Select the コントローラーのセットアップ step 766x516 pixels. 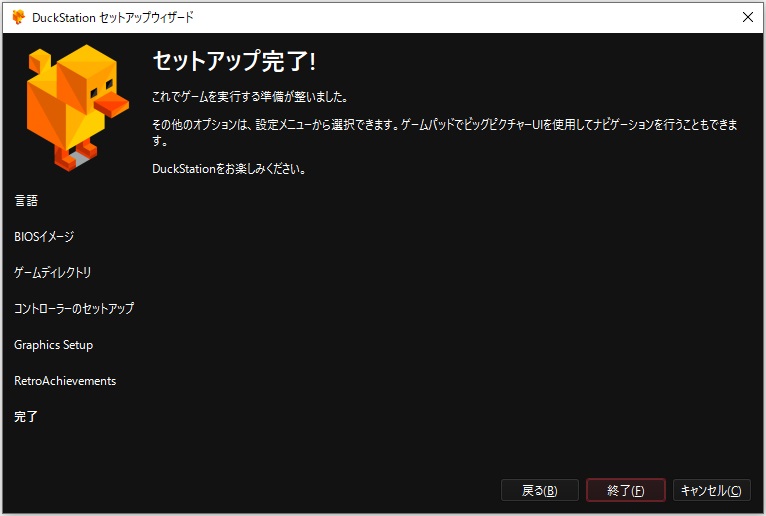pyautogui.click(x=74, y=308)
